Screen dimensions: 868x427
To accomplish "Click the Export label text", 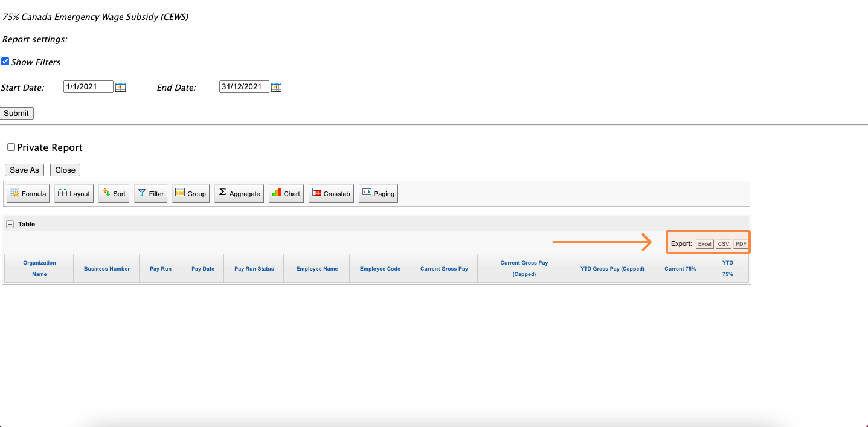I will (x=681, y=244).
